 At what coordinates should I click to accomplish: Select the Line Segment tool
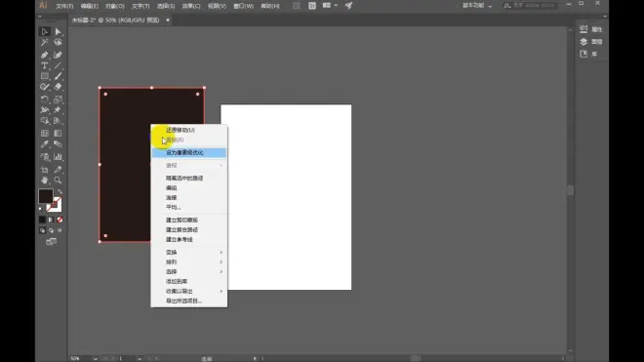pos(58,65)
